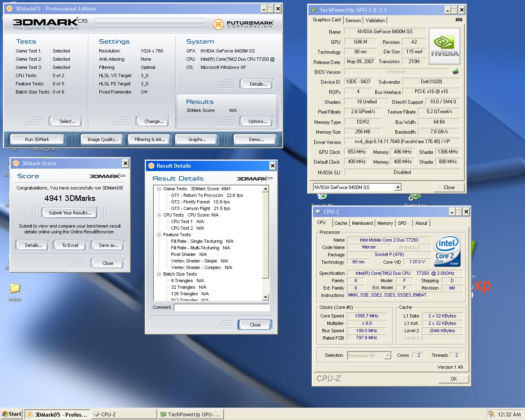
Task: Collapse the Game Tests tree node
Action: click(x=159, y=189)
